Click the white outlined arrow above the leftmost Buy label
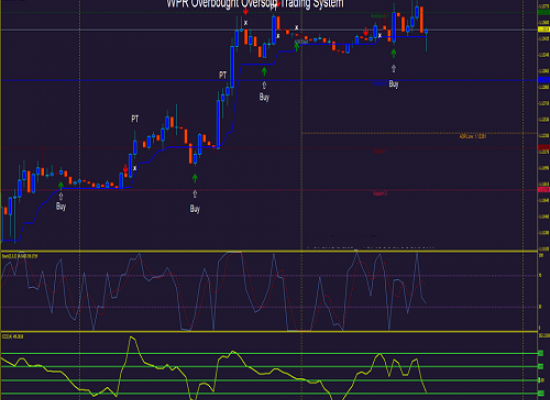The width and height of the screenshot is (550, 400). pos(61,196)
